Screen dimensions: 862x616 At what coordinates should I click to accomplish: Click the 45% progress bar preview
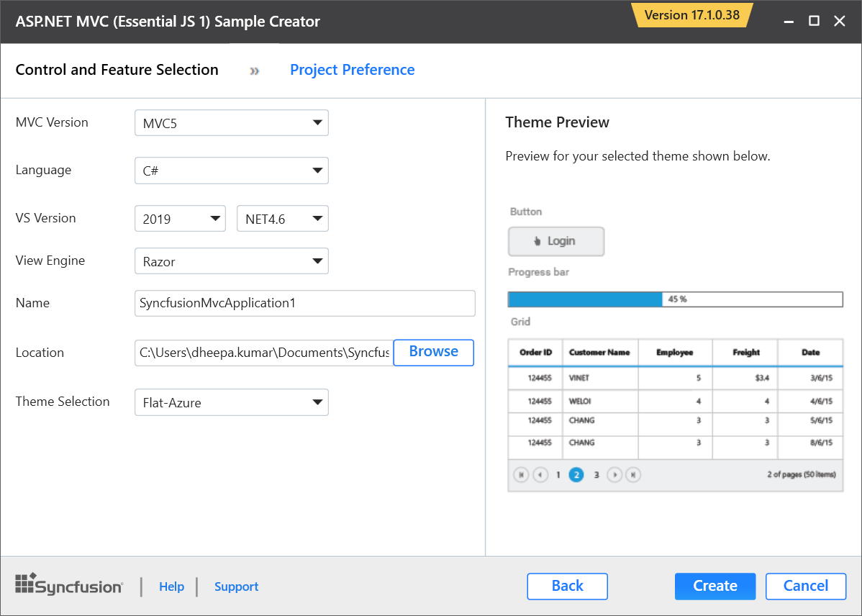click(675, 299)
